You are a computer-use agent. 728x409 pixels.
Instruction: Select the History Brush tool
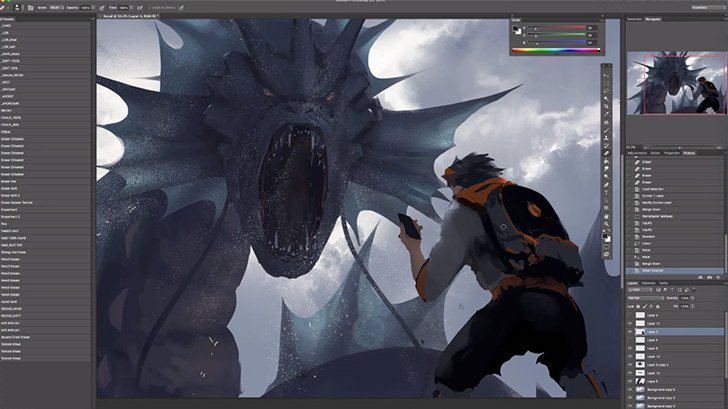point(606,145)
